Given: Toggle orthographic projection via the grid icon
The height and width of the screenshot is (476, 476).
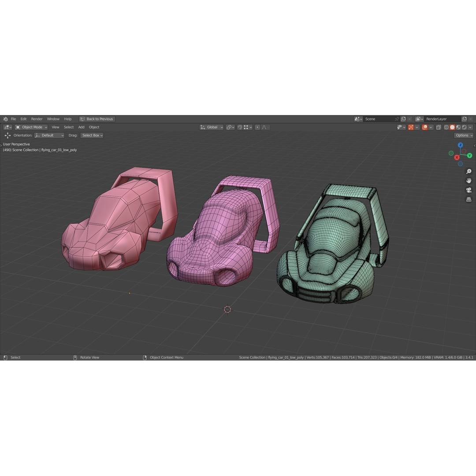Looking at the screenshot, I should [x=469, y=199].
